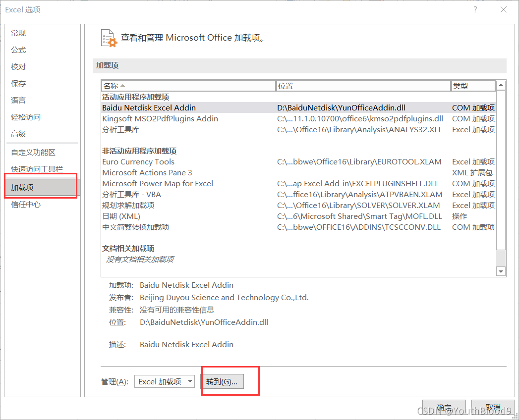Click the help question mark icon
519x420 pixels.
tap(475, 9)
